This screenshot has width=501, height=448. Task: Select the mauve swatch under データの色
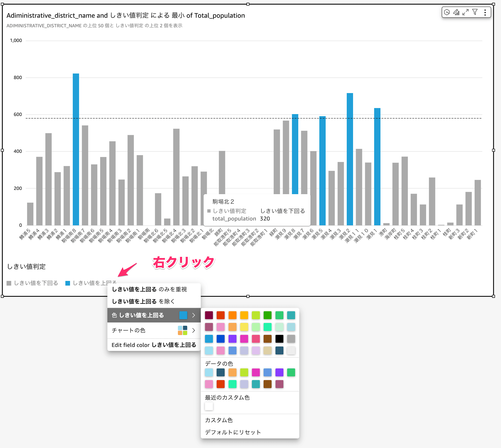tap(279, 384)
